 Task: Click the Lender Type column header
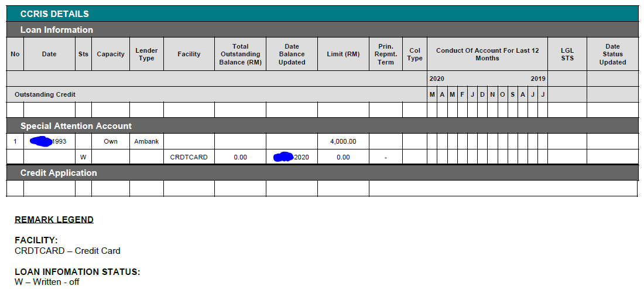click(146, 55)
